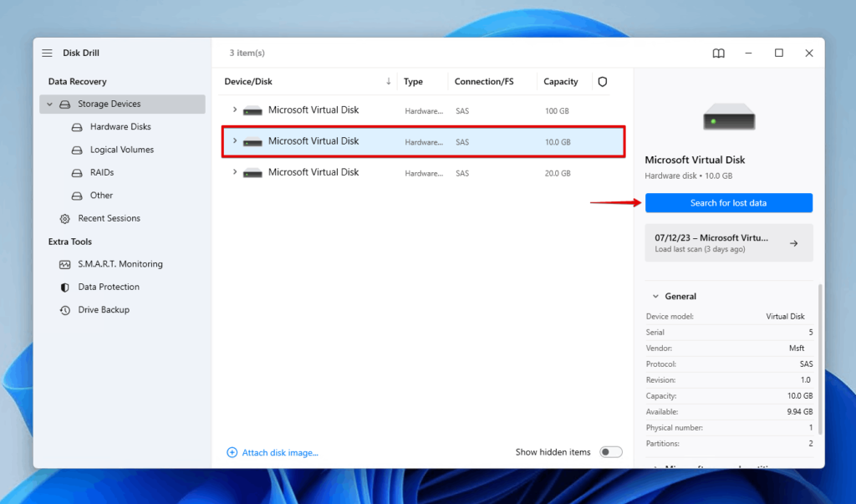This screenshot has height=504, width=856.
Task: Sort by Connection/FS column header
Action: tap(484, 81)
